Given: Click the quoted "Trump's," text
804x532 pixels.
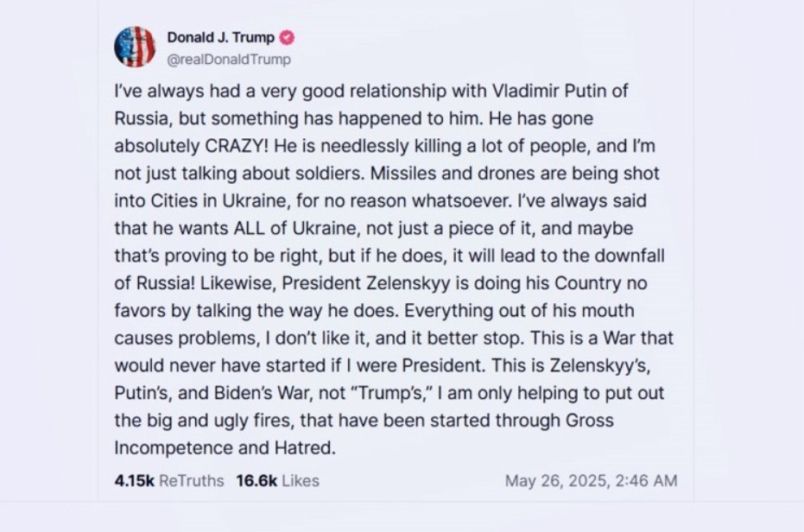Looking at the screenshot, I should pyautogui.click(x=392, y=393).
